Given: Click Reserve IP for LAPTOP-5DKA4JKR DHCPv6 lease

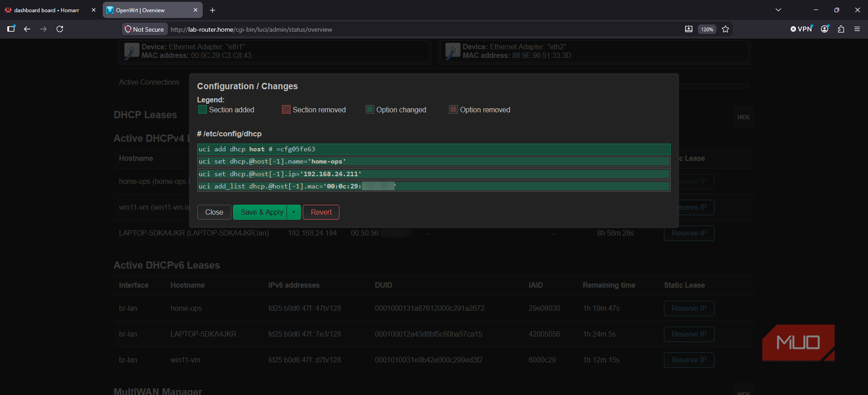Looking at the screenshot, I should coord(689,334).
